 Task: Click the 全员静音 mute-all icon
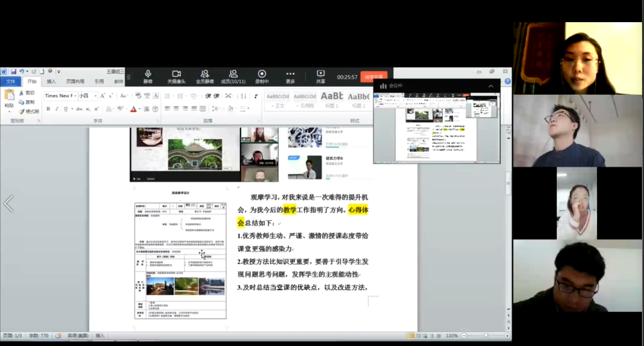(x=204, y=74)
